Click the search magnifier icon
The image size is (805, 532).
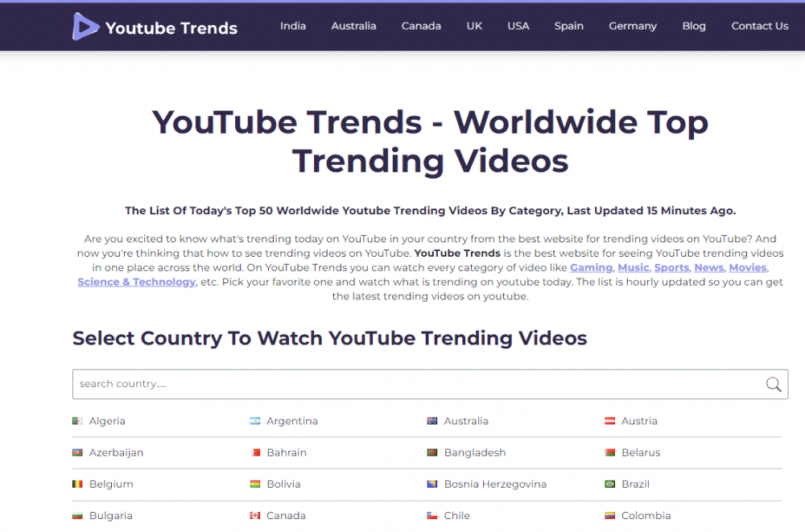coord(774,384)
